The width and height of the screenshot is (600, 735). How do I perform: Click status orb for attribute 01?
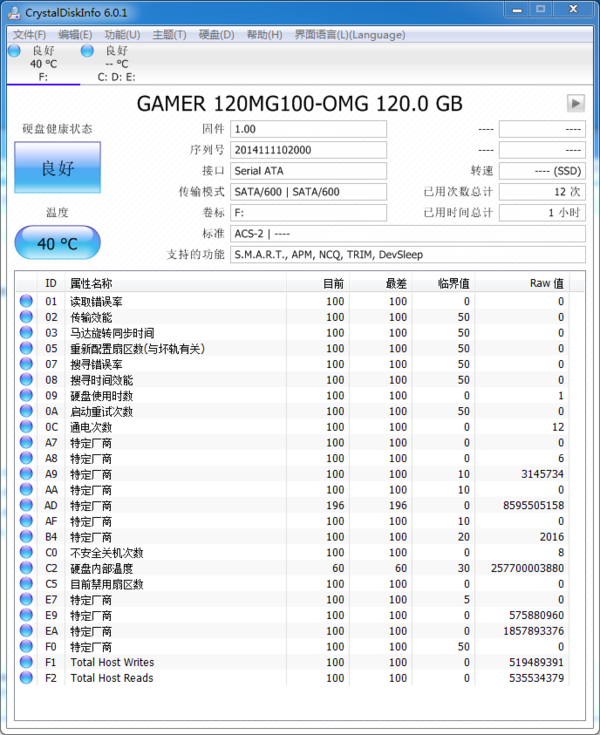pos(26,301)
